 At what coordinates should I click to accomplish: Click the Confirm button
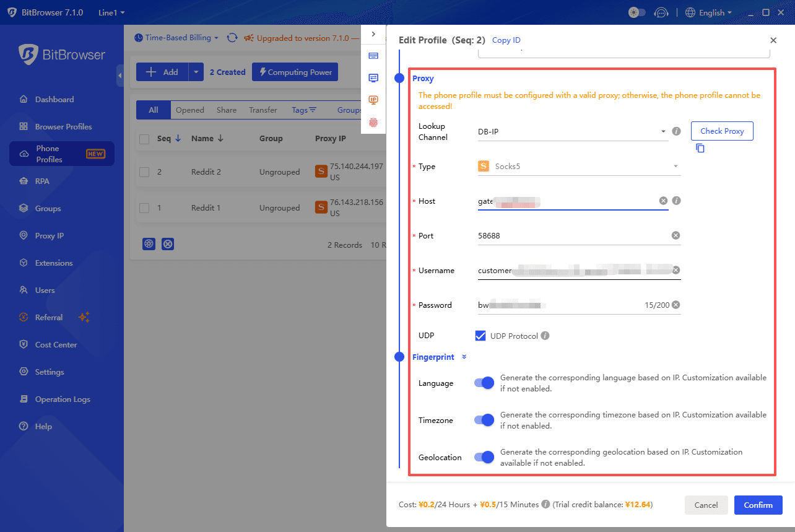tap(758, 505)
